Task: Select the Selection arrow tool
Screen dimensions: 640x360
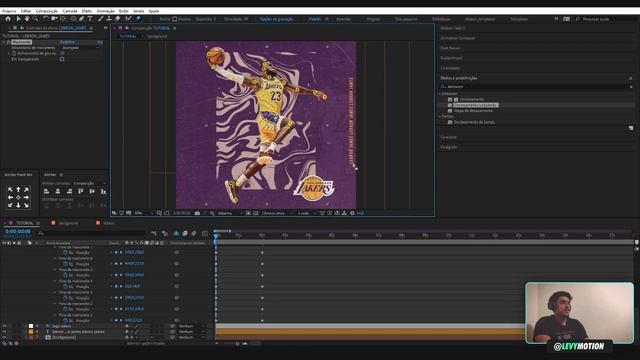Action: coord(18,19)
